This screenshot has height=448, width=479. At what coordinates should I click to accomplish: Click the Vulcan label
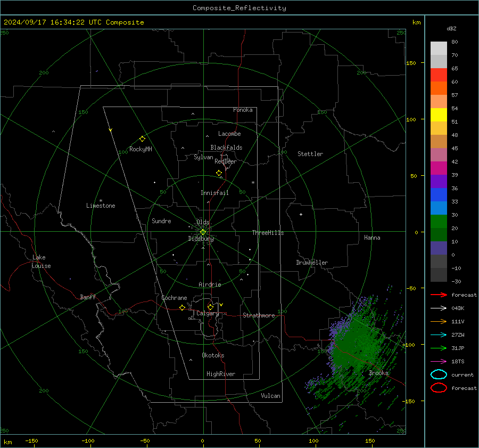pyautogui.click(x=271, y=396)
